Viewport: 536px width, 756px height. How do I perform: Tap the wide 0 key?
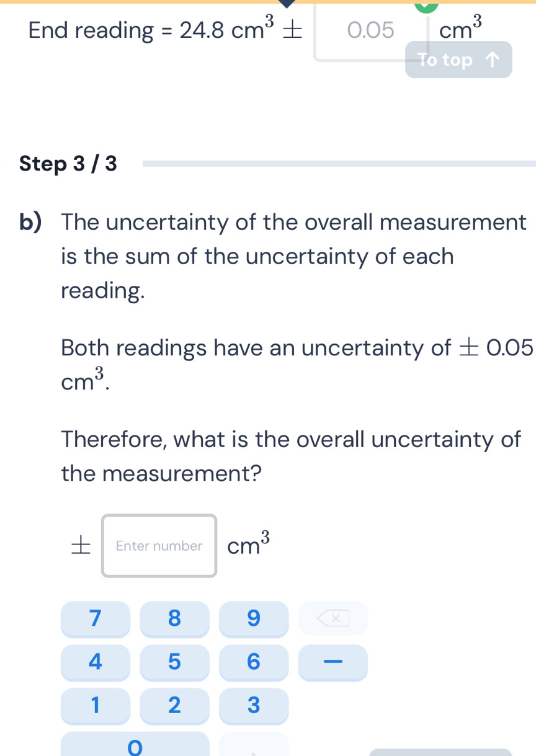[x=135, y=744]
